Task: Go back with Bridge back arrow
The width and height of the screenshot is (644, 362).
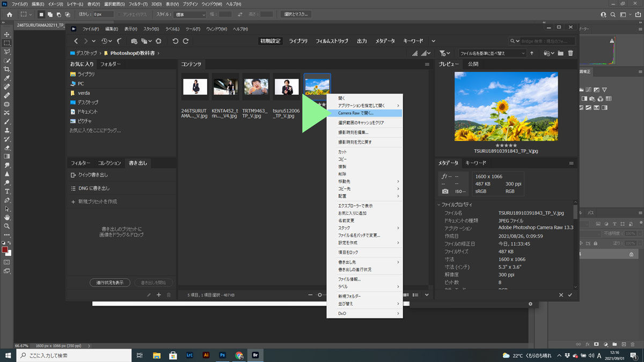Action: [x=76, y=41]
